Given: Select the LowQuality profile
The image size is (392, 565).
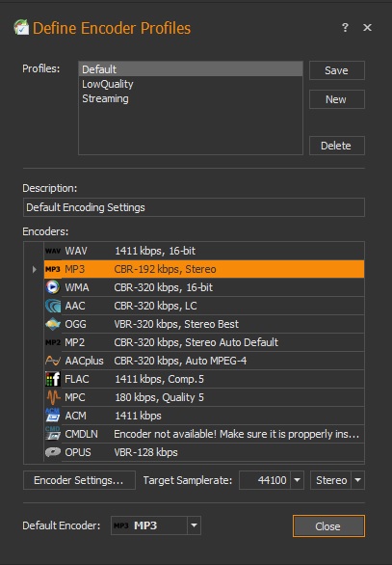Looking at the screenshot, I should pyautogui.click(x=108, y=84).
